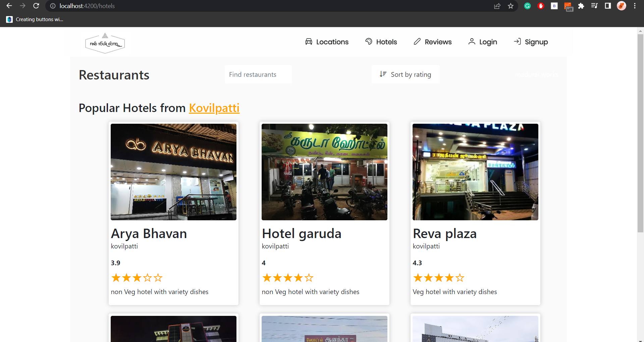The image size is (644, 342).
Task: Go to Hotels in the navbar
Action: (381, 42)
